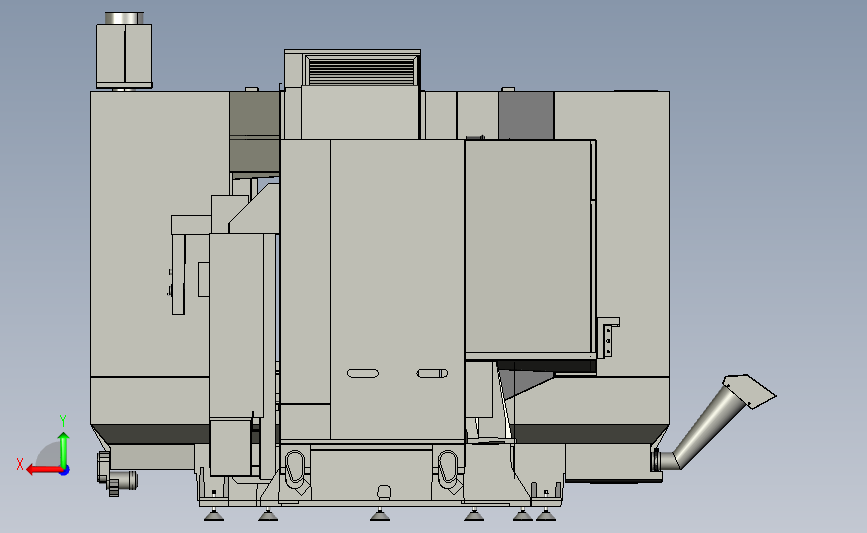
Task: Select the center leveling foot under the machine
Action: [x=380, y=515]
